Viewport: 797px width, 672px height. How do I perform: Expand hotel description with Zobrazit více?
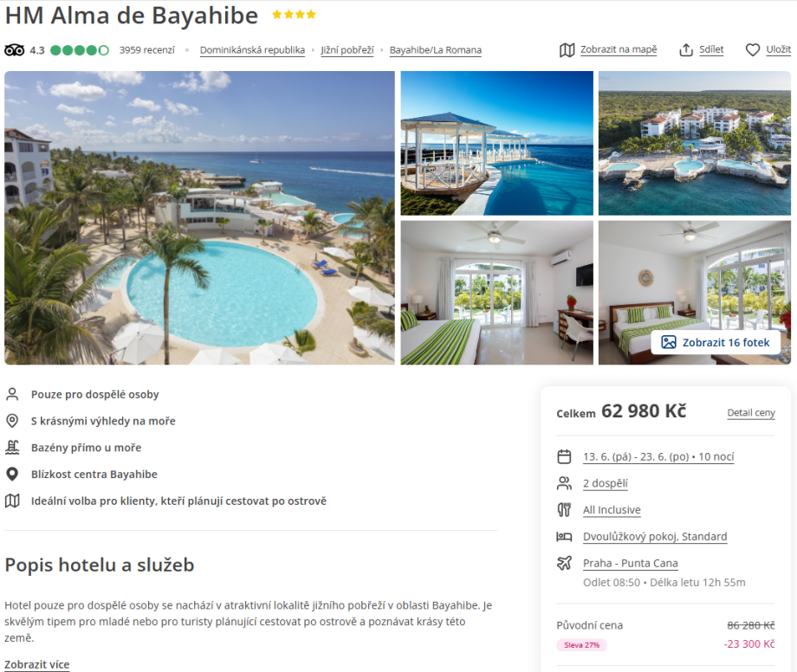(37, 664)
